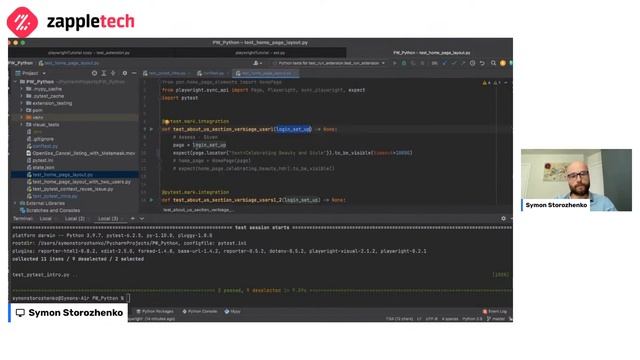This screenshot has height=360, width=640.
Task: Expand the venv folder
Action: 22,117
